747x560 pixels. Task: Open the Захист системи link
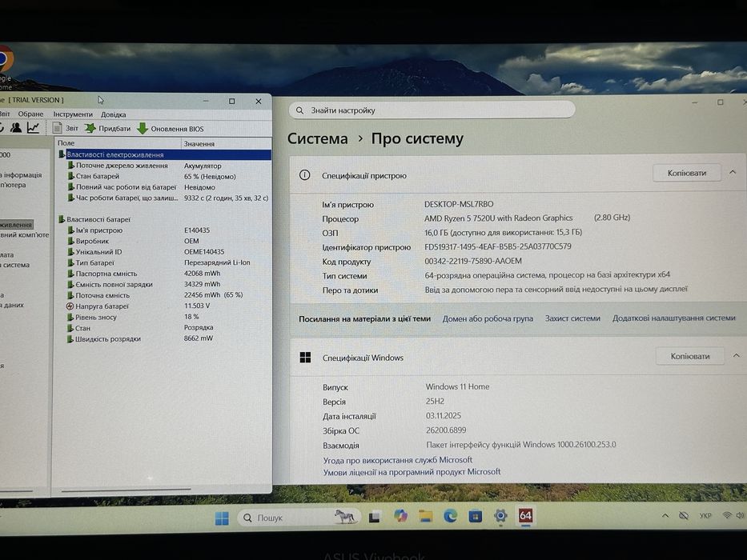point(572,318)
